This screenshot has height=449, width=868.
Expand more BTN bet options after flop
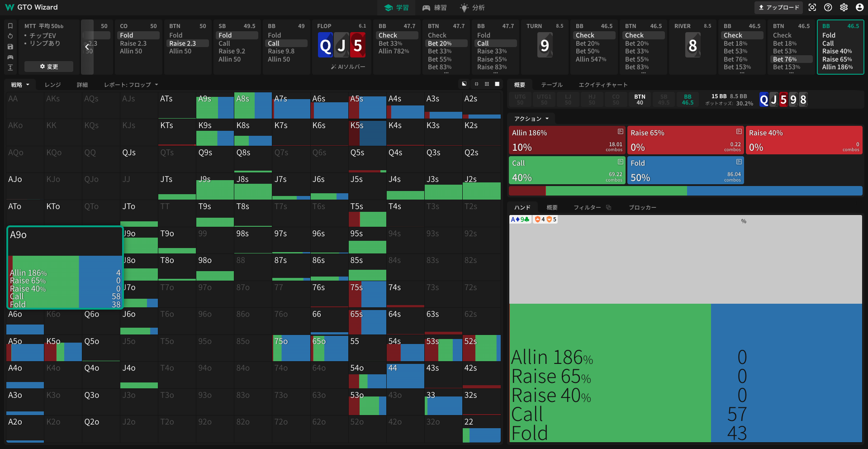[x=446, y=72]
